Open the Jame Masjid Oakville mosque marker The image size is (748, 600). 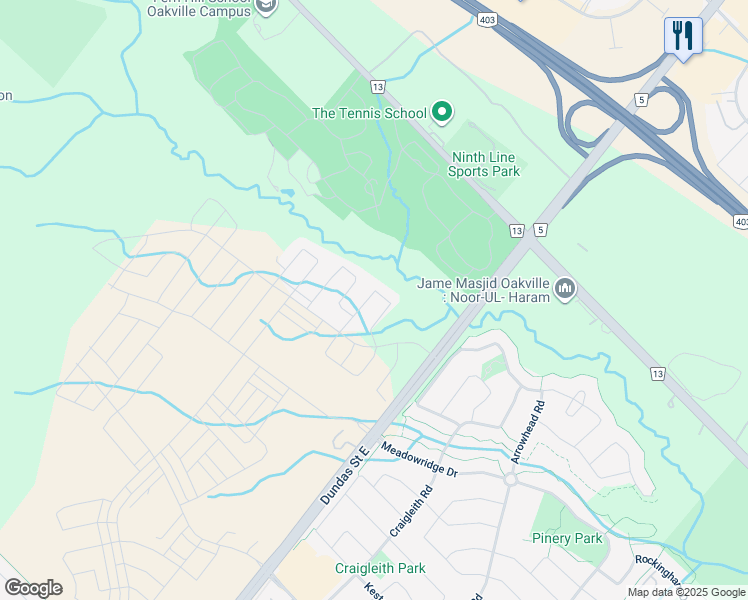(565, 290)
